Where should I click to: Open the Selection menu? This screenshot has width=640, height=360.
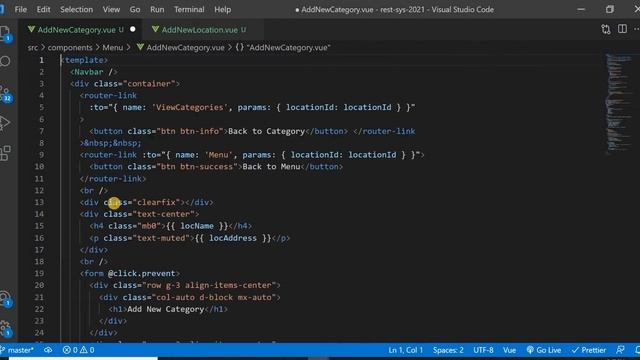point(76,9)
